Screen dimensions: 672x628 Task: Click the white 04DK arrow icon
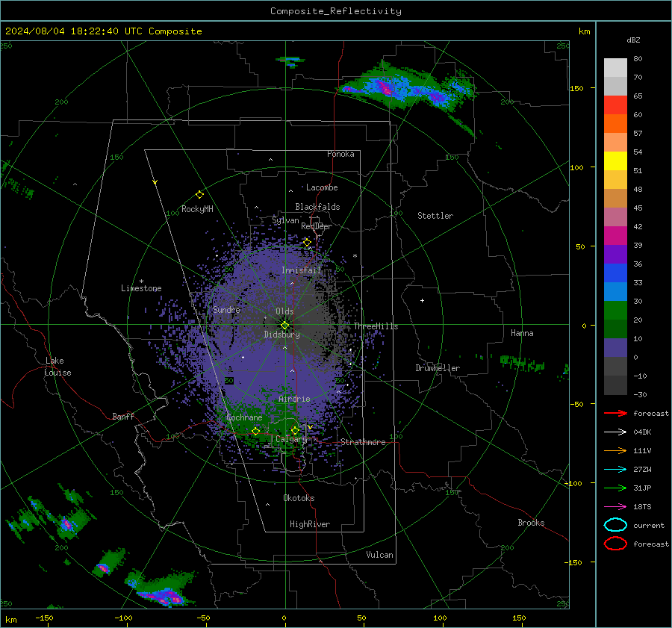(615, 432)
